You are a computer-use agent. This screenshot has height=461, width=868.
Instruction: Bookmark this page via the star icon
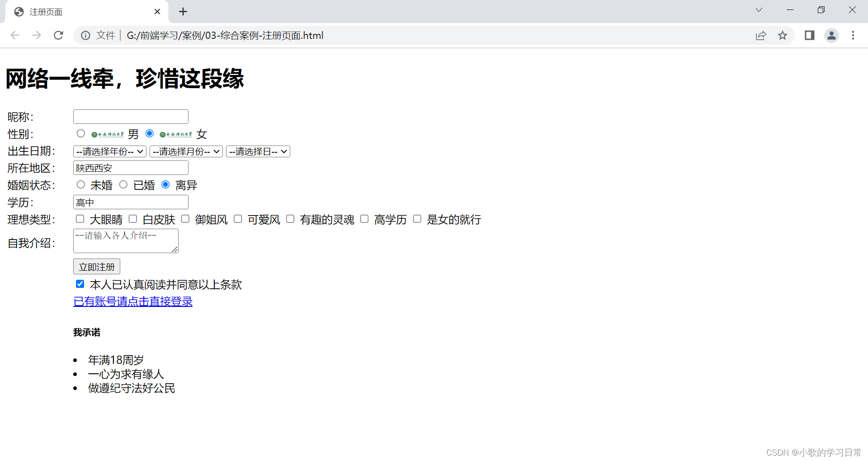point(783,35)
